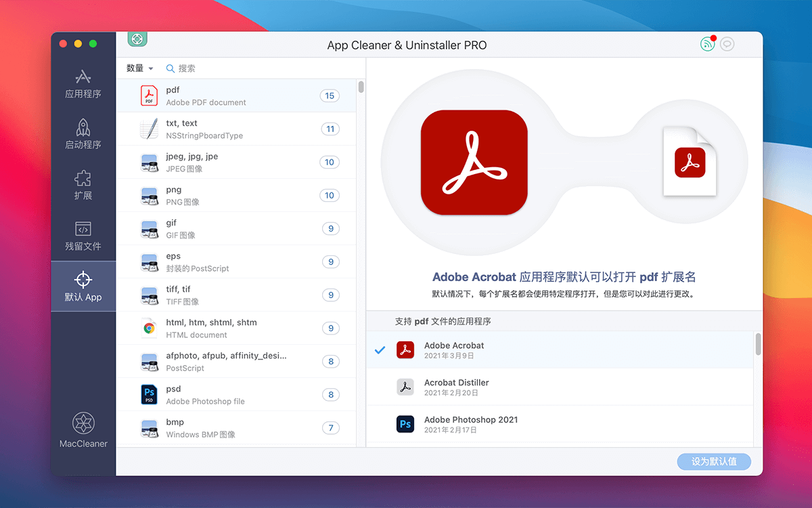Select the 'GIF 图像' row text
The width and height of the screenshot is (812, 508).
coord(181,235)
